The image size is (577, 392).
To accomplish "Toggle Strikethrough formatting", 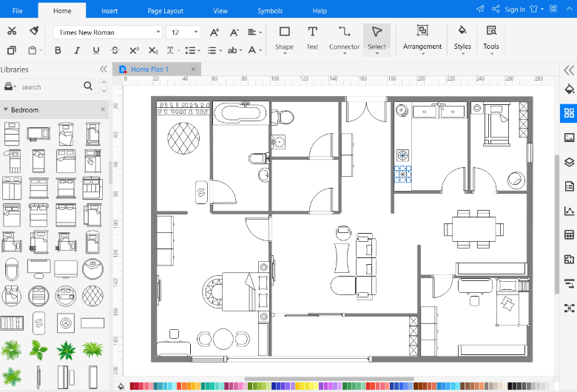I will [x=115, y=50].
